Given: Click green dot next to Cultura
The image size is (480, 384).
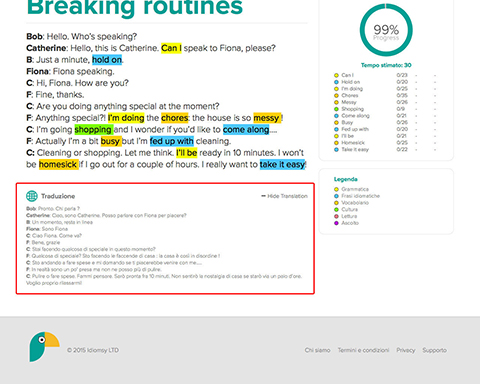Looking at the screenshot, I should click(x=336, y=210).
